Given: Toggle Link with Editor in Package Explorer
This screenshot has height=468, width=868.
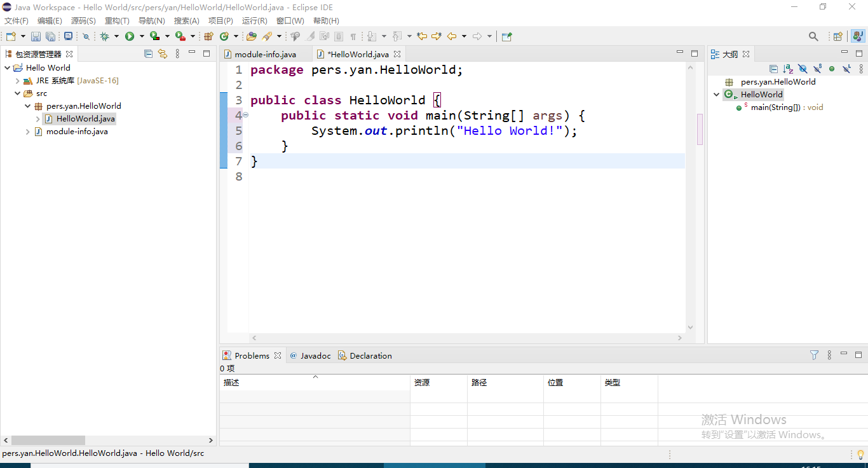Looking at the screenshot, I should [162, 54].
